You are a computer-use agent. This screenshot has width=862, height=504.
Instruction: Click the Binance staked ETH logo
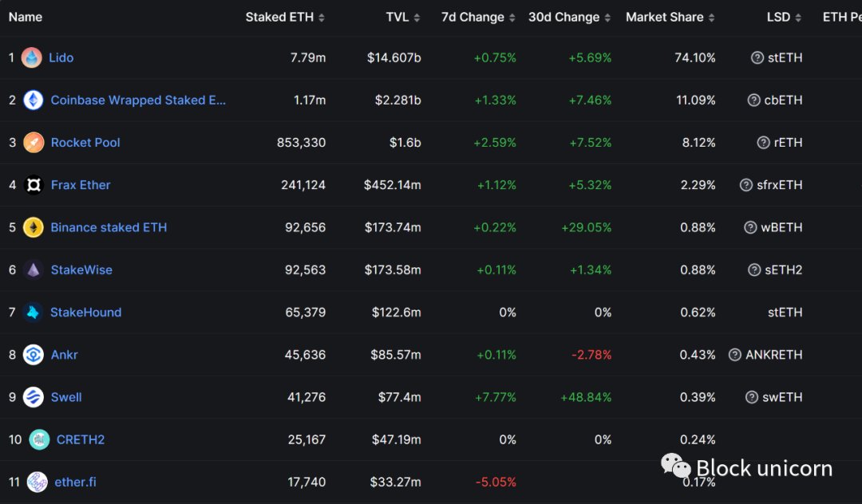[x=34, y=227]
